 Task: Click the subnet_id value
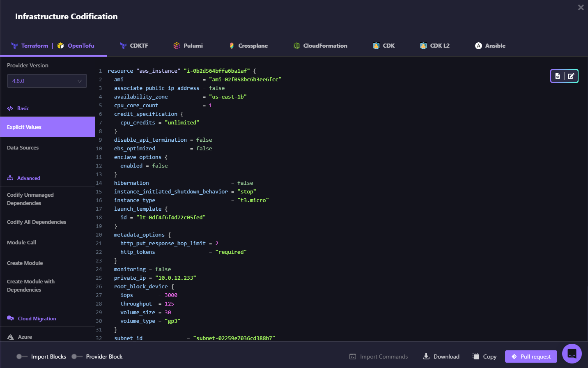coord(234,338)
